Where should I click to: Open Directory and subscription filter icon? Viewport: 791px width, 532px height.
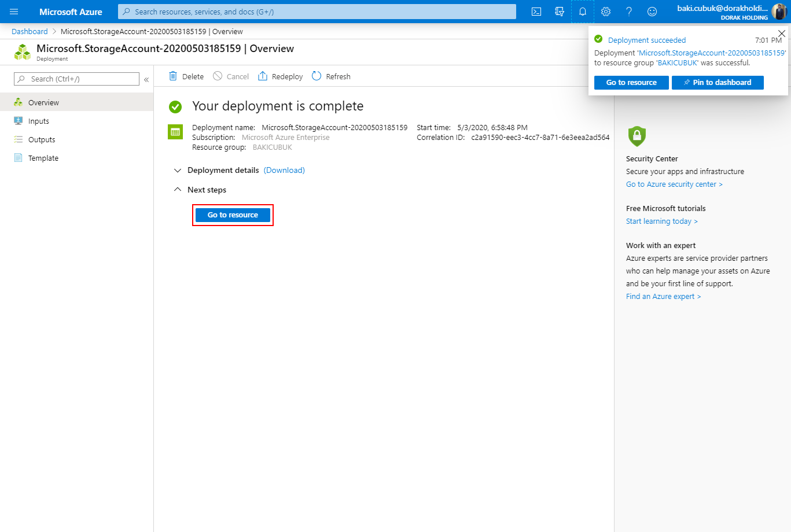[560, 12]
